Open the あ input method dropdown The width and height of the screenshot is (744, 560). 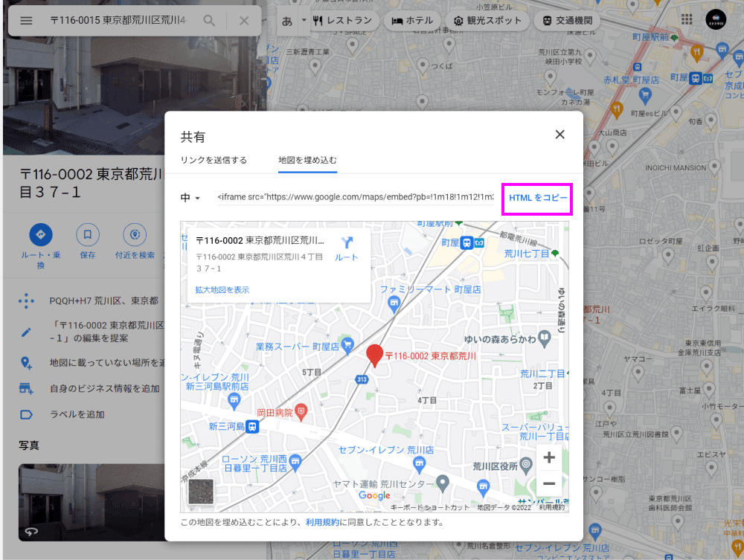[x=294, y=21]
